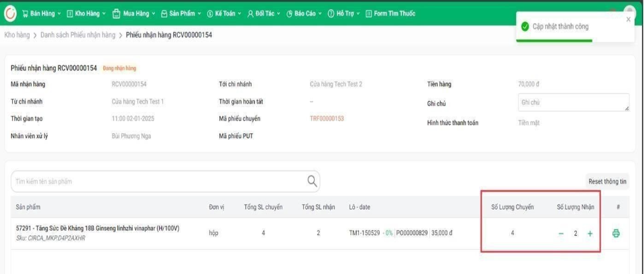Open transfer slip link TRF00000153
Screen dimensions: 644x274
tap(327, 119)
